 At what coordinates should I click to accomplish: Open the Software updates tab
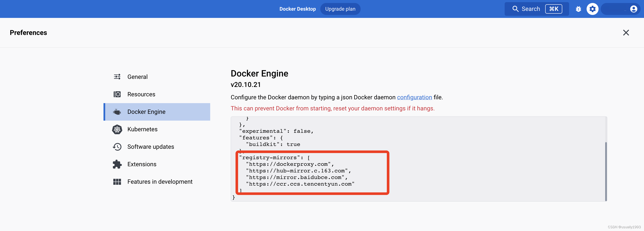click(x=157, y=147)
